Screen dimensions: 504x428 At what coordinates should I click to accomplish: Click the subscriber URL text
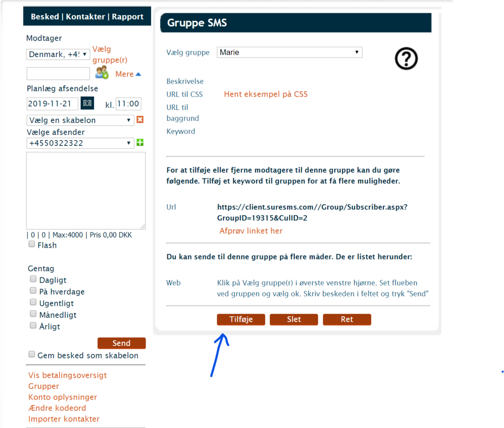(312, 213)
